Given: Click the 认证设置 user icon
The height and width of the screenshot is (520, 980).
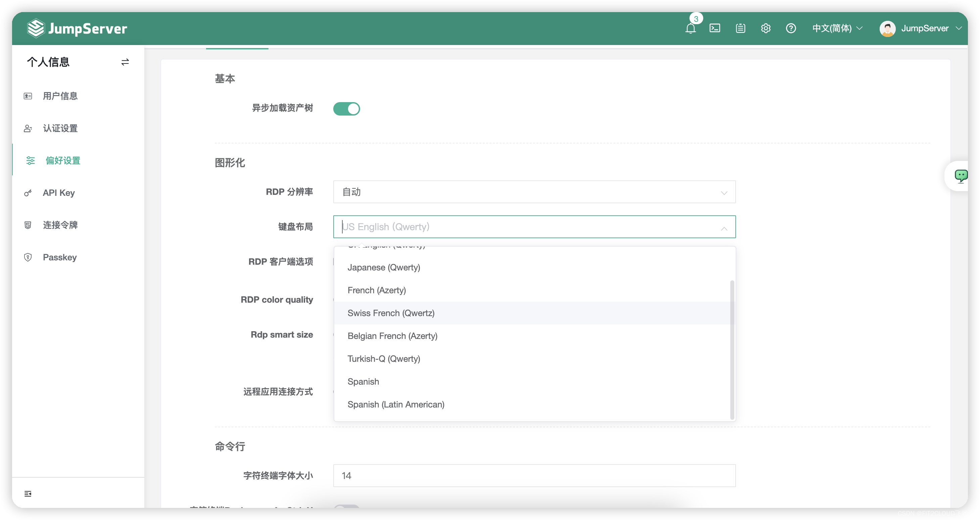Looking at the screenshot, I should [28, 128].
